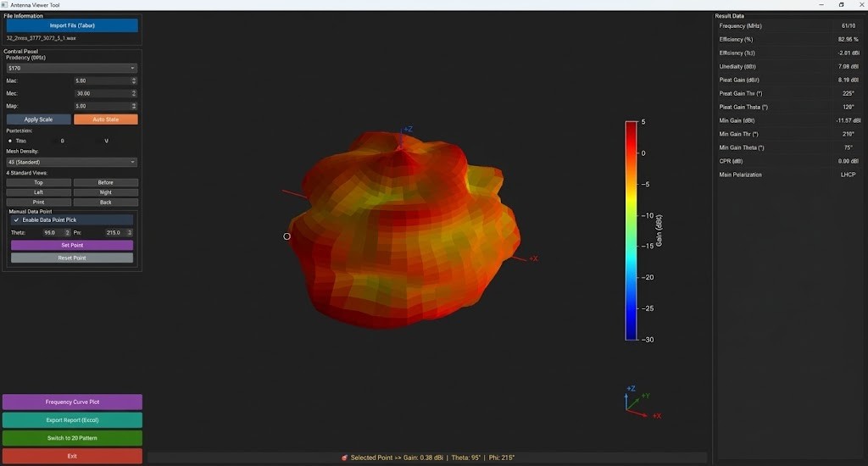Image resolution: width=868 pixels, height=466 pixels.
Task: Click the +X axis label beside the pattern
Action: (x=534, y=258)
